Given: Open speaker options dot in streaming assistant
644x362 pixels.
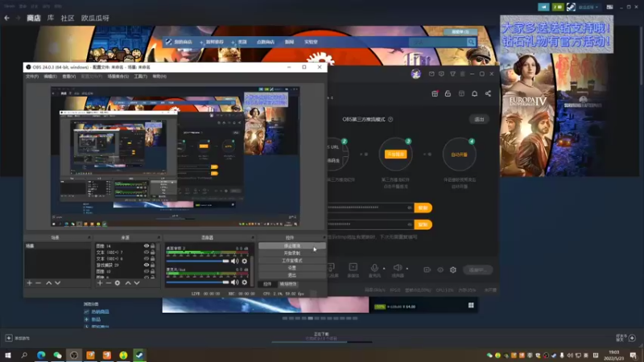Looking at the screenshot, I should click(x=407, y=269).
